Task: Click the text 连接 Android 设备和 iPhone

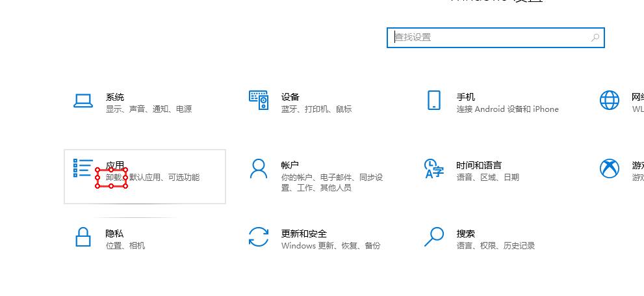Action: point(508,109)
